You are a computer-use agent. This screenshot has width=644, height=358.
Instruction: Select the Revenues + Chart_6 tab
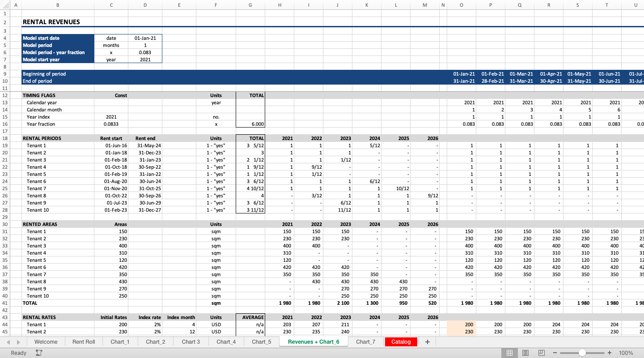click(314, 341)
